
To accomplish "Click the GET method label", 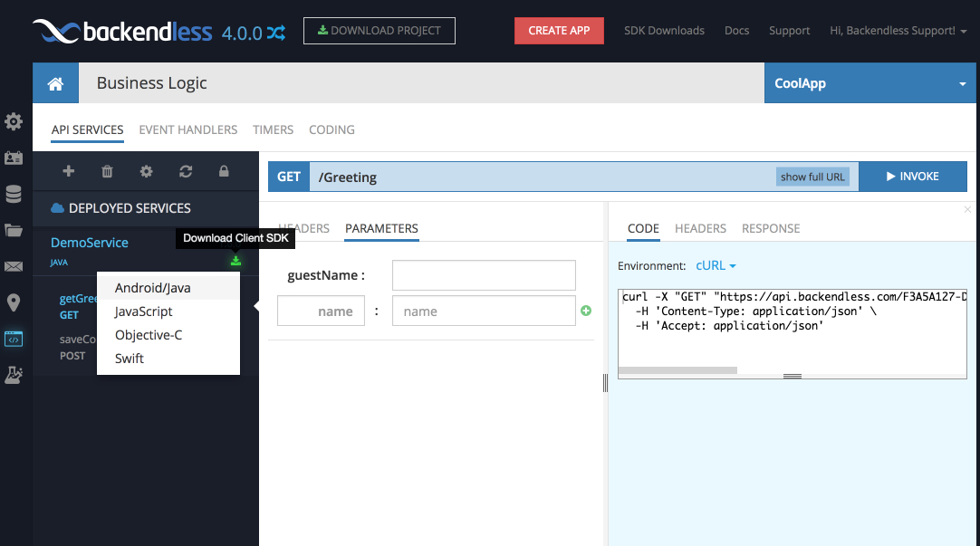I will 289,177.
